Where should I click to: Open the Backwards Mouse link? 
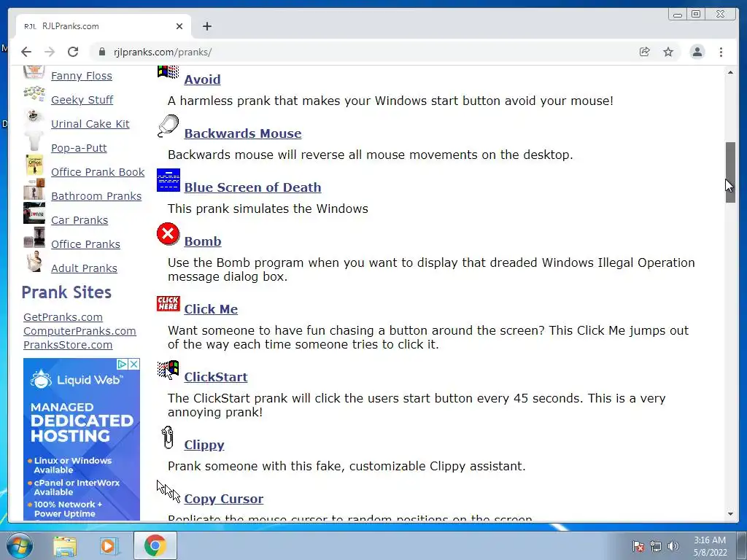[242, 133]
